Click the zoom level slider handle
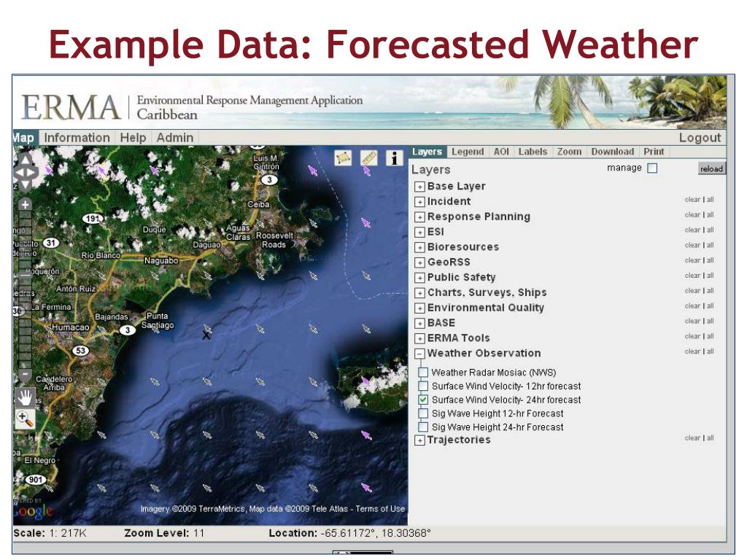747x560 pixels. click(x=25, y=275)
